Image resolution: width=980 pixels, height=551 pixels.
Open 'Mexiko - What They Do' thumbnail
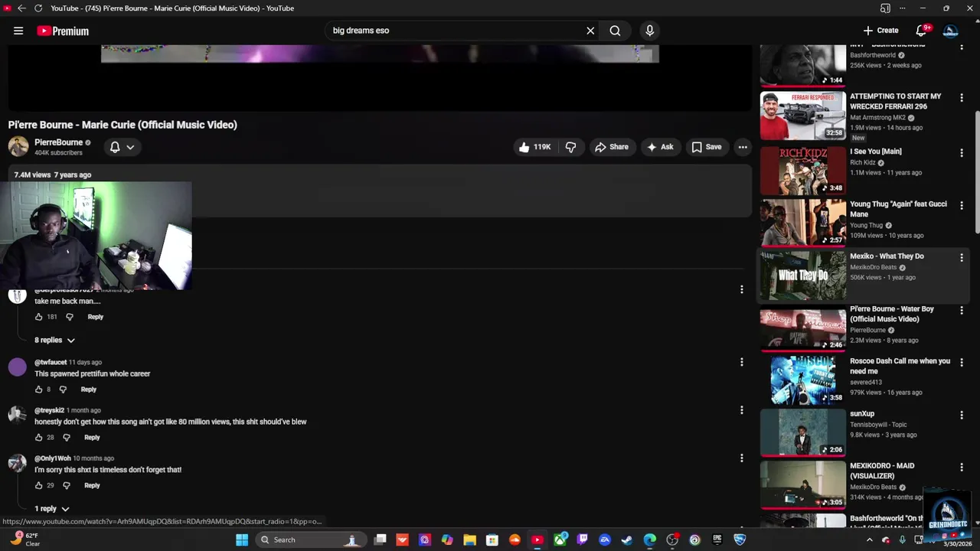point(802,275)
